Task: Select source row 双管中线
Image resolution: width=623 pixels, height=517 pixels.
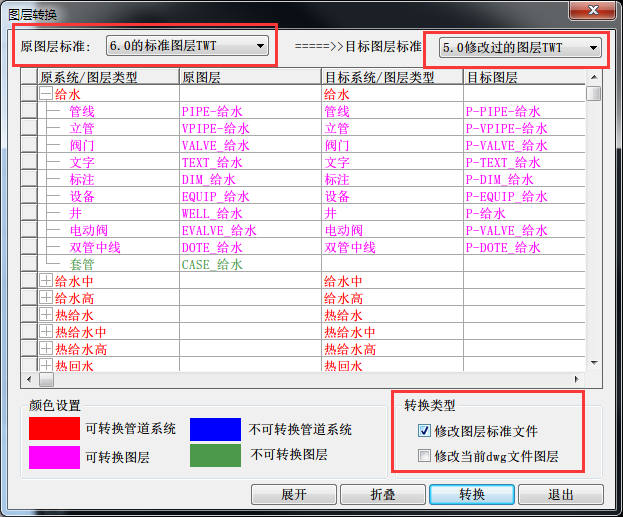Action: (x=95, y=248)
